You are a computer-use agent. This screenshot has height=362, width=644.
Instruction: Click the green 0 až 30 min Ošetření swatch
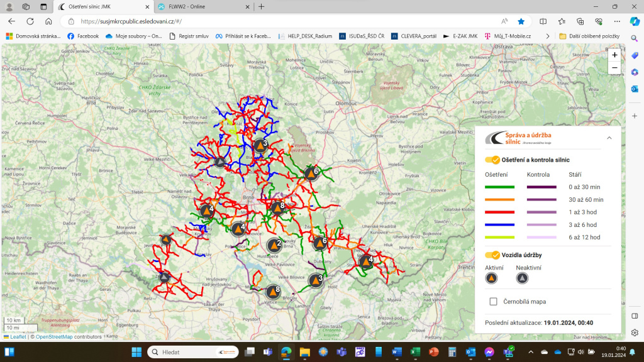point(499,187)
